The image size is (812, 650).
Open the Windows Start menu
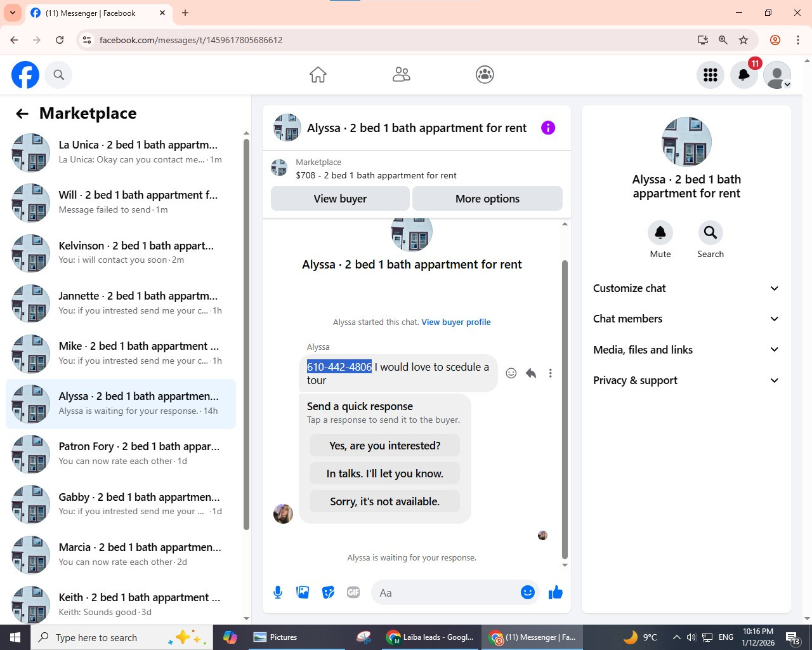coord(15,637)
